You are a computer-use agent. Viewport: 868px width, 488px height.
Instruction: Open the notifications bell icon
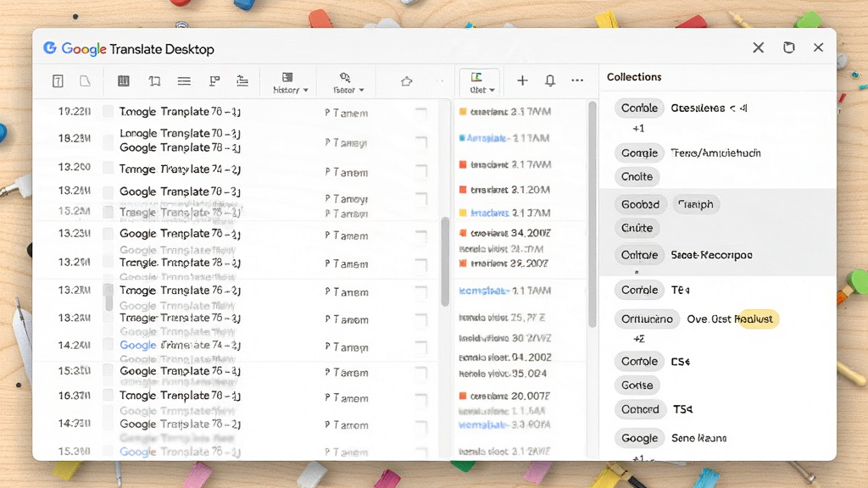point(549,80)
